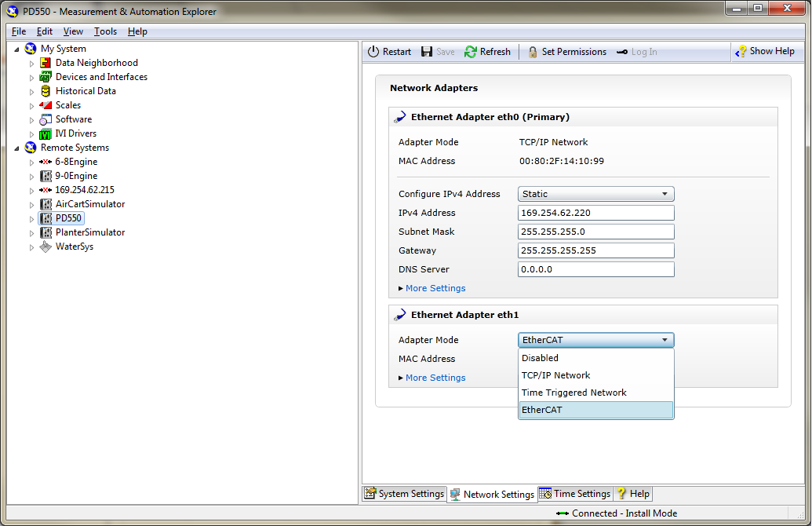The image size is (812, 526).
Task: Click the Refresh toolbar icon
Action: tap(471, 52)
